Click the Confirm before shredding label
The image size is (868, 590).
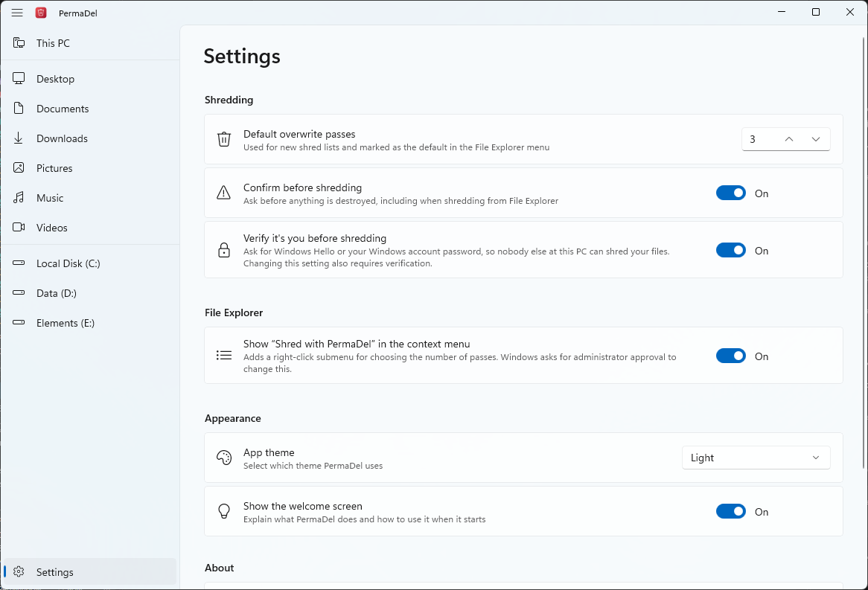point(303,187)
